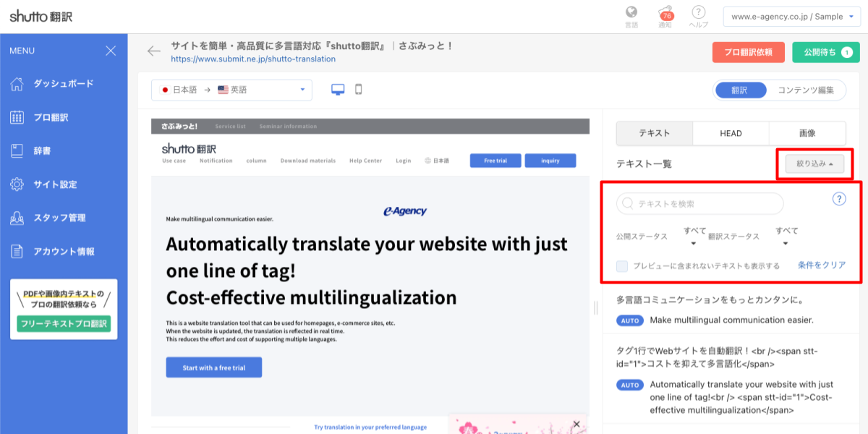Image resolution: width=868 pixels, height=434 pixels.
Task: Click Free trial button in preview
Action: [x=494, y=161]
